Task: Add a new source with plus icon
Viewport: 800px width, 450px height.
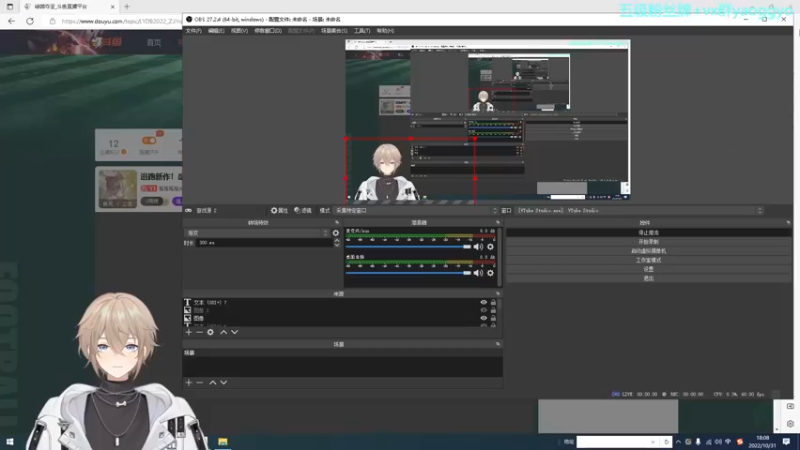Action: (189, 332)
